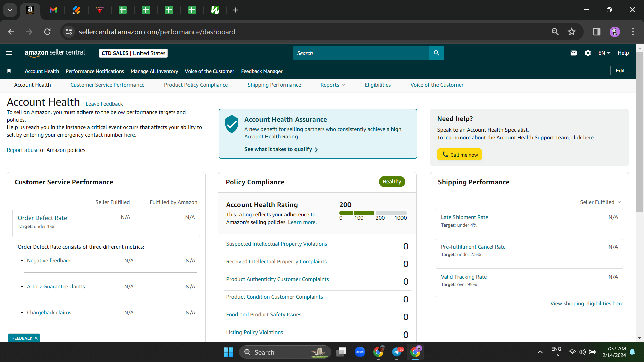This screenshot has width=644, height=362.
Task: Open the Seller Fulfilled dropdown in Shipping Performance
Action: (600, 202)
